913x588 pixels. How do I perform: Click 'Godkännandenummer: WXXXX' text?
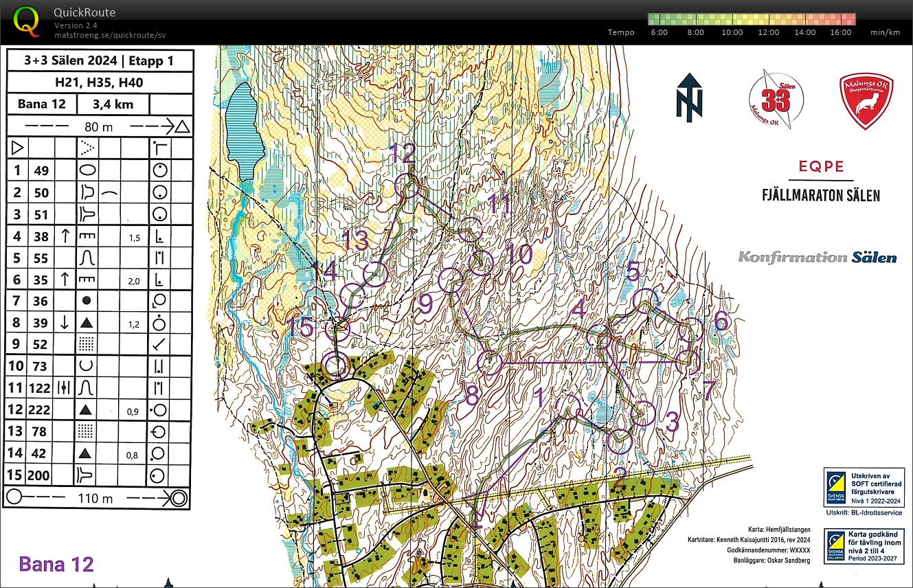click(767, 550)
